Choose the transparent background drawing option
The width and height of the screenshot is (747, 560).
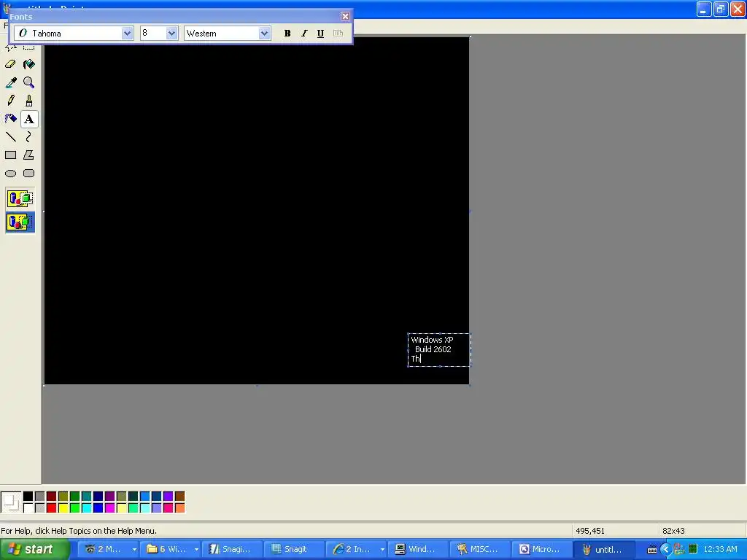pos(20,222)
